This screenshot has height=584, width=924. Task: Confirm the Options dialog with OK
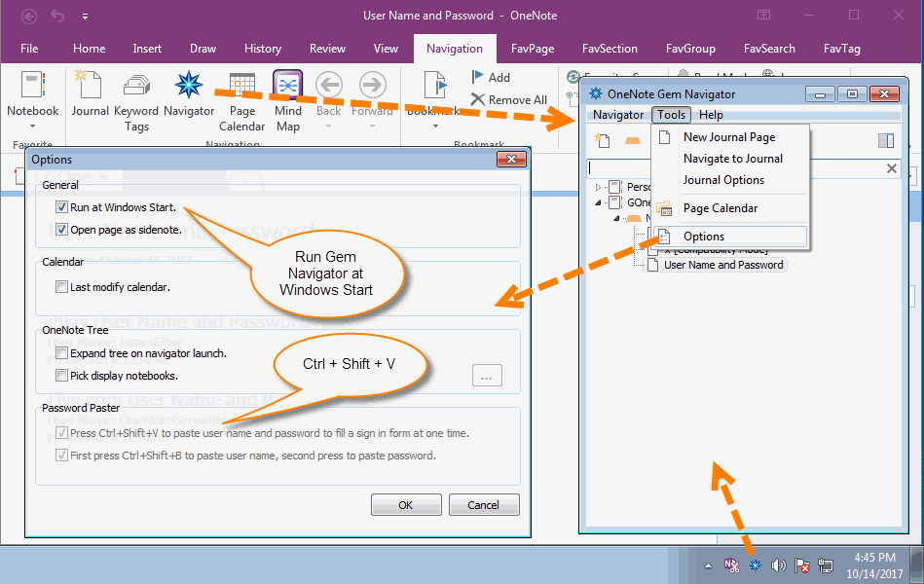click(406, 505)
